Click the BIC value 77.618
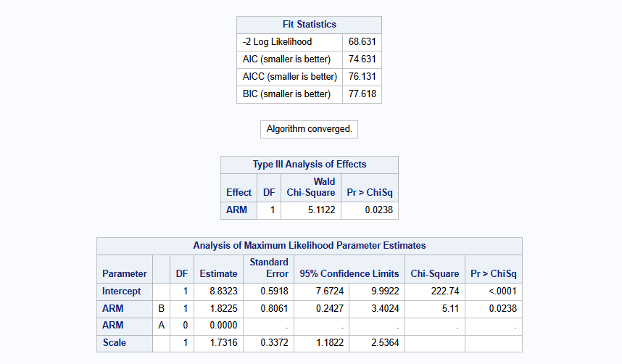The height and width of the screenshot is (364, 622). pyautogui.click(x=362, y=94)
